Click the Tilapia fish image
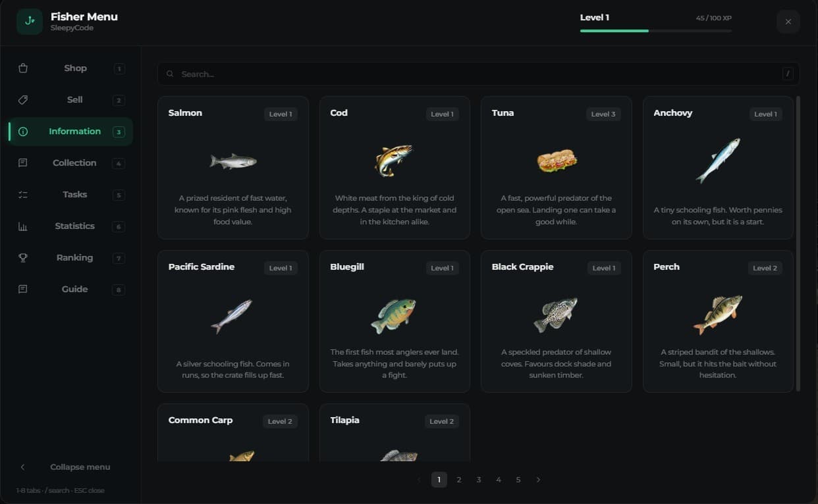Viewport: 818px width, 504px height. (399, 456)
